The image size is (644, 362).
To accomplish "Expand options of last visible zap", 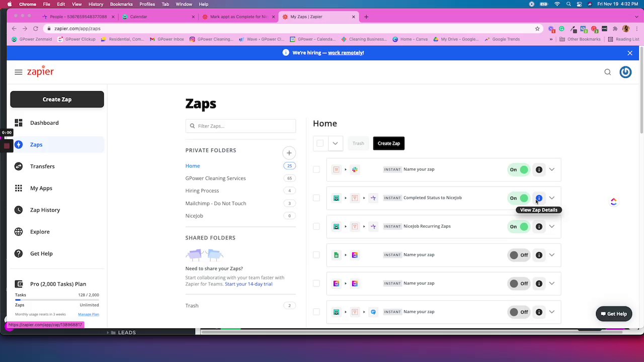I will 552,312.
